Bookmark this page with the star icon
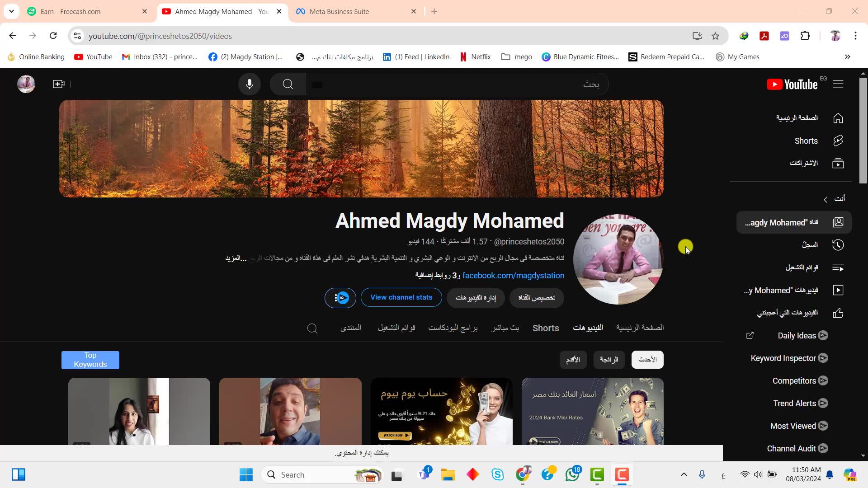 (715, 36)
